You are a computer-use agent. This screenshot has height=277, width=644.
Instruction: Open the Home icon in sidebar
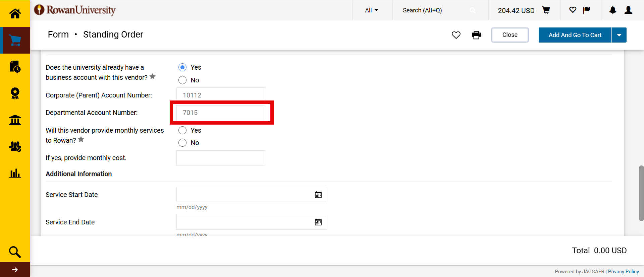point(15,13)
